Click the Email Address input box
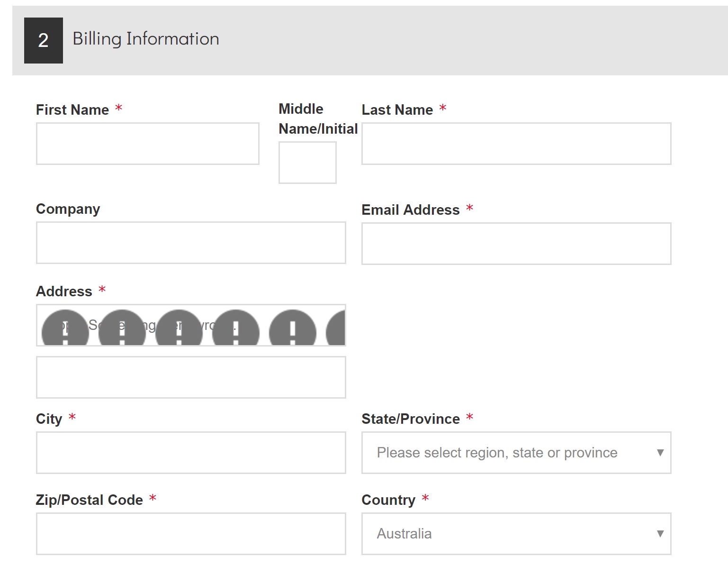This screenshot has height=575, width=728. pyautogui.click(x=516, y=243)
